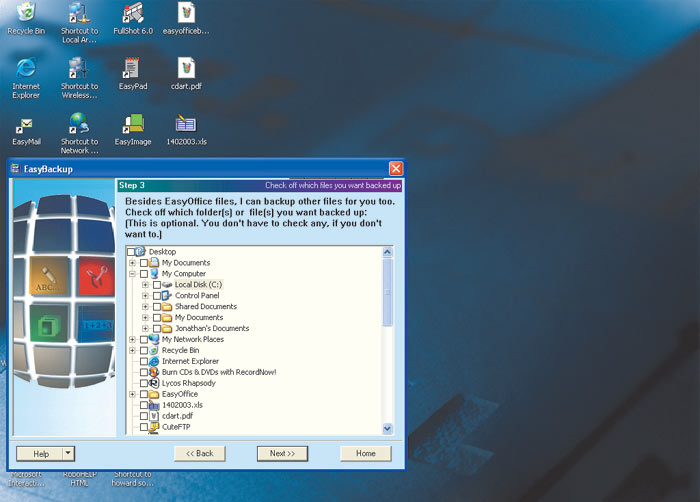The height and width of the screenshot is (502, 700).
Task: Expand the My Network Places node
Action: [132, 340]
